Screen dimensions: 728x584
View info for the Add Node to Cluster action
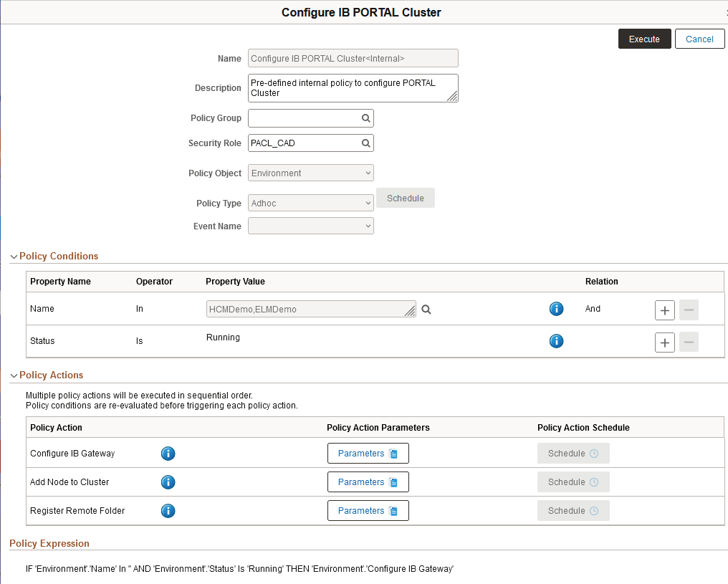pyautogui.click(x=168, y=482)
